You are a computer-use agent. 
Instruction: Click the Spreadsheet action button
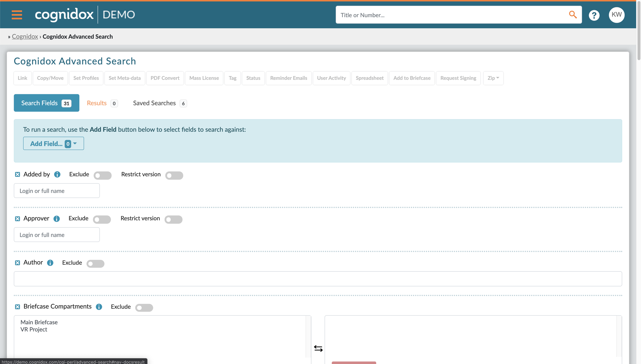point(369,78)
